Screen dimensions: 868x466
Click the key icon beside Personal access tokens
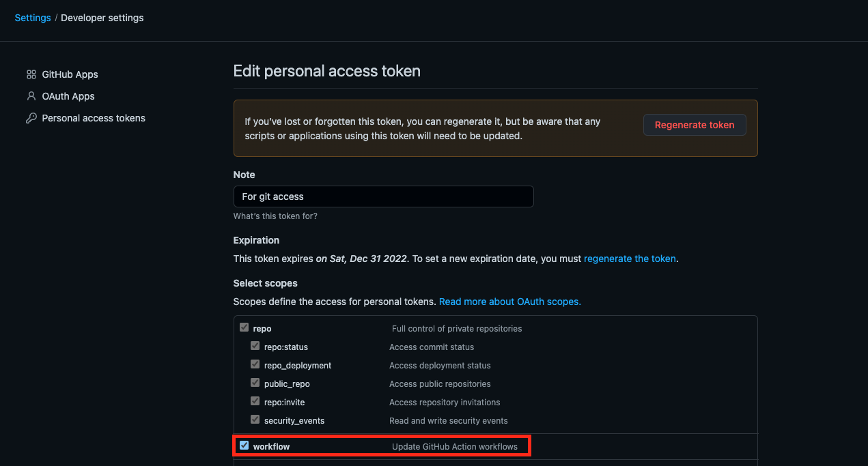(x=31, y=117)
